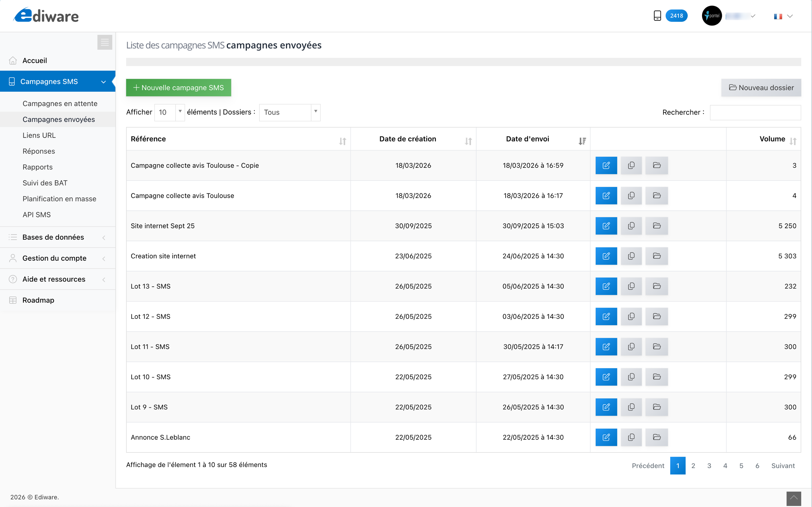
Task: Click the Nouvelle campagne SMS button
Action: coord(178,88)
